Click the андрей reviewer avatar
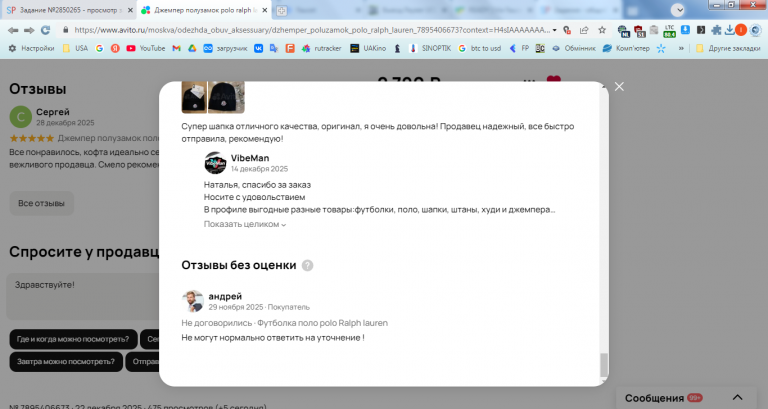The height and width of the screenshot is (409, 768). point(192,301)
